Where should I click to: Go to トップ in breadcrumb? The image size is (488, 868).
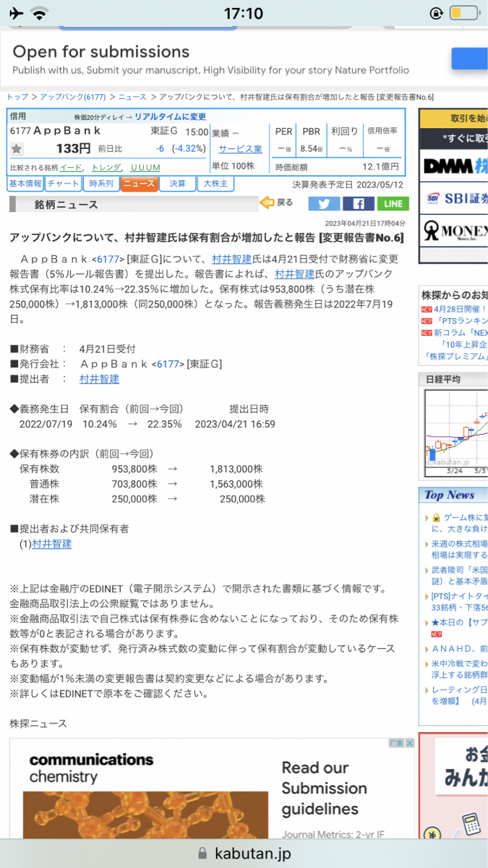point(17,97)
